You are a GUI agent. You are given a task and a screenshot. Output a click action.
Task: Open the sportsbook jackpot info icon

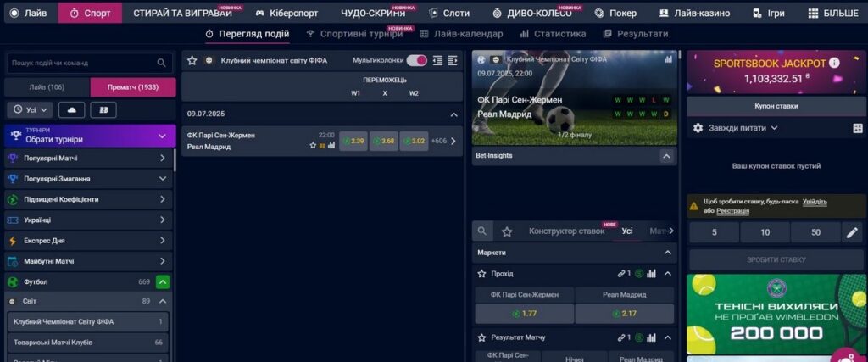[834, 63]
